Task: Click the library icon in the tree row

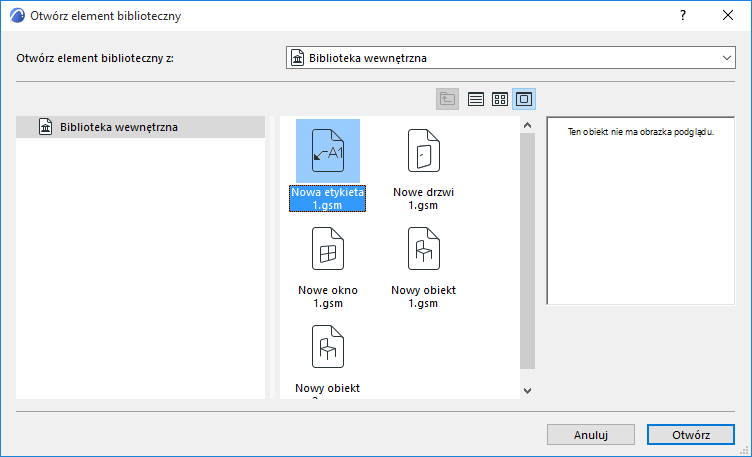Action: point(46,127)
